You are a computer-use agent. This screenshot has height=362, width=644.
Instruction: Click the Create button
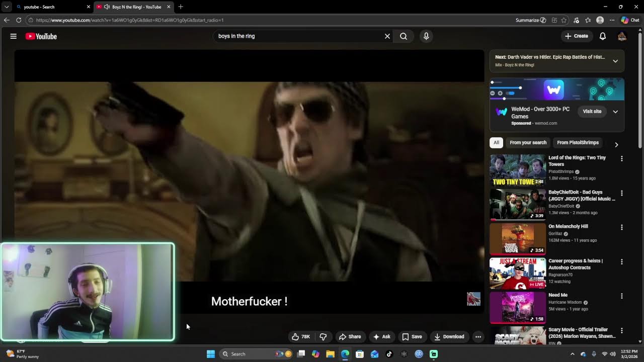(576, 36)
